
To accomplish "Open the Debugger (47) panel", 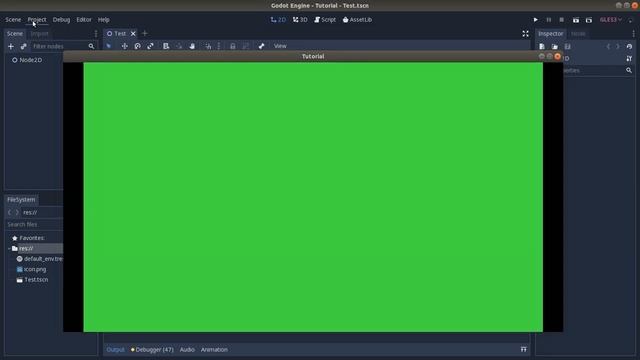I will click(x=152, y=349).
